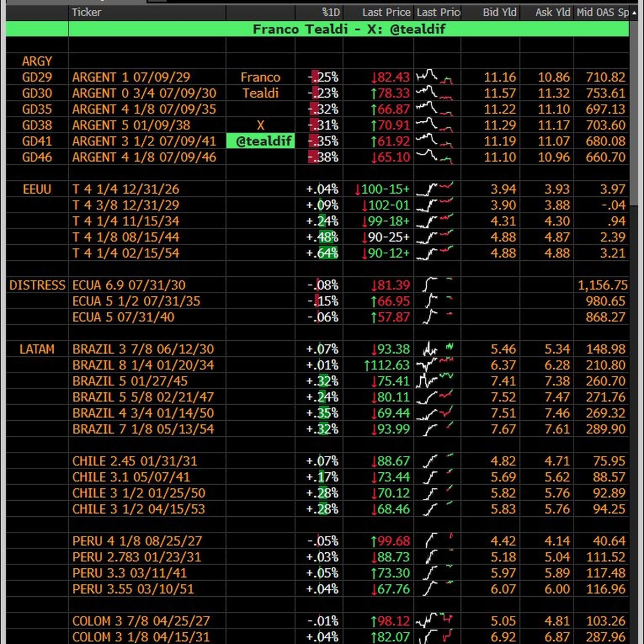Click the 1,156.75 OAS spread value
The height and width of the screenshot is (644, 644).
point(602,286)
